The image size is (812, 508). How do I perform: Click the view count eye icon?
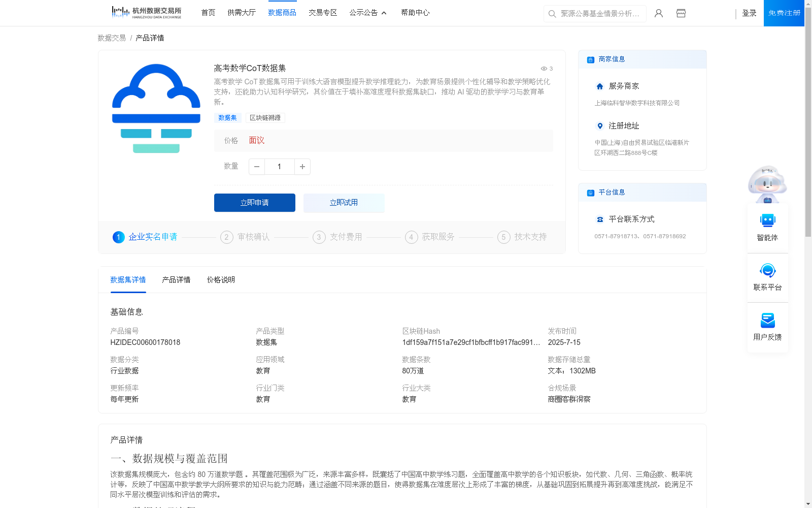coord(544,69)
